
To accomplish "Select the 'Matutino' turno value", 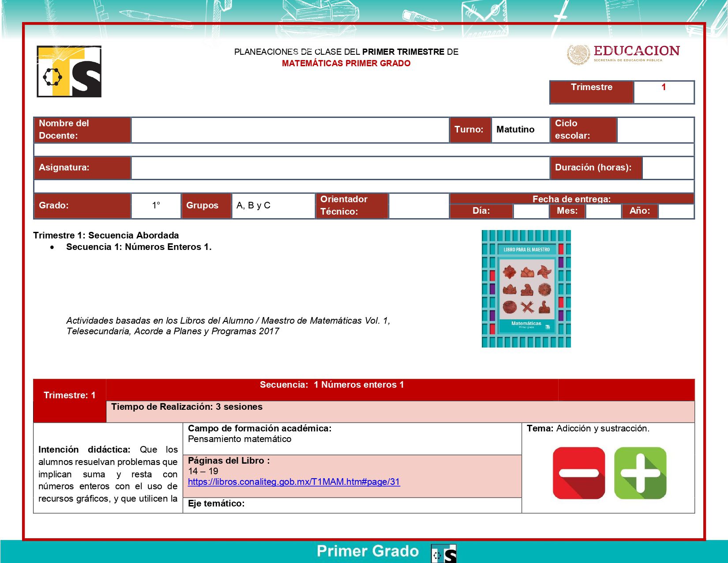I will pos(515,129).
